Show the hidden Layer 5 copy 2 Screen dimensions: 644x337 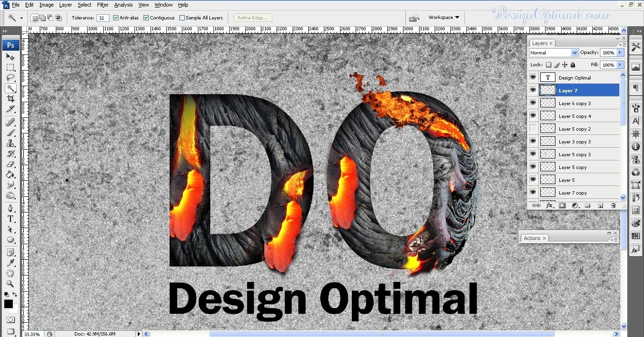click(x=533, y=129)
